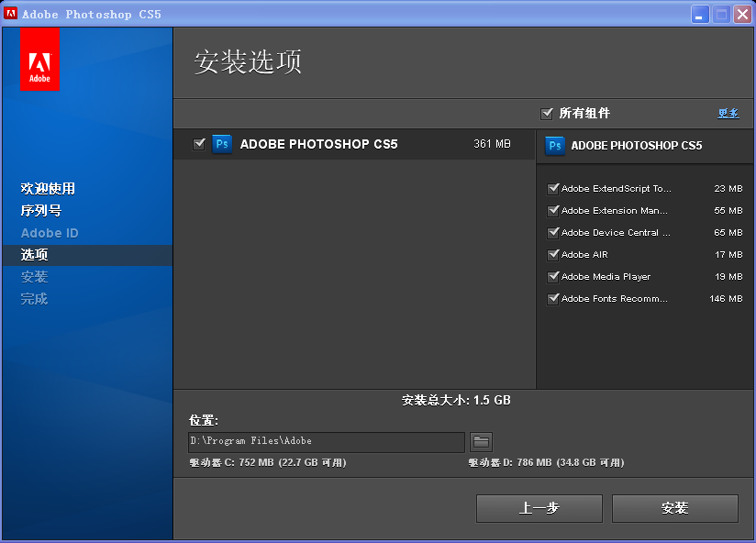This screenshot has height=543, width=756.
Task: Click the folder browse icon next to the install path
Action: pyautogui.click(x=481, y=442)
